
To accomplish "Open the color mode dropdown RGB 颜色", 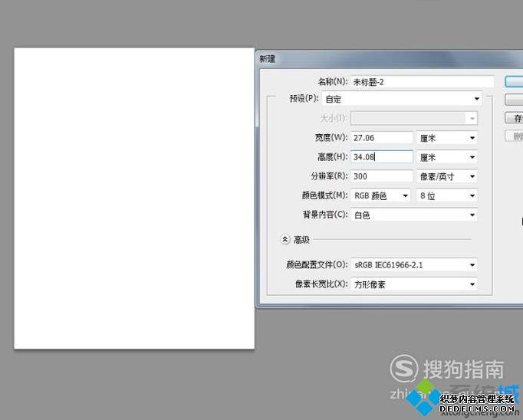I will point(381,195).
